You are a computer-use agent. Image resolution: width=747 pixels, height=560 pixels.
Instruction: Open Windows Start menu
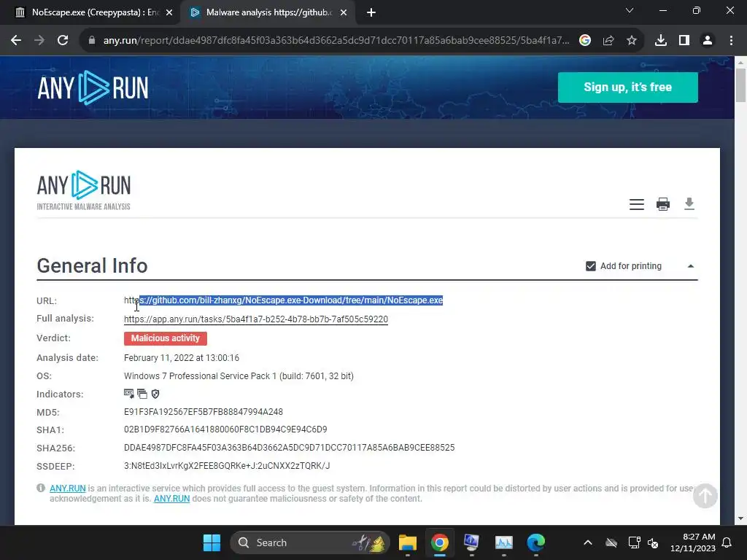pos(212,542)
